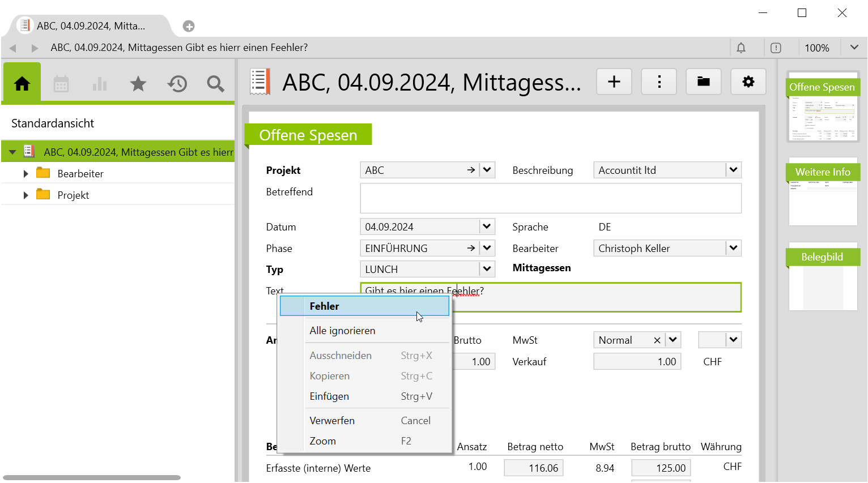Open the three-dot more options menu
Viewport: 868px width, 483px height.
[659, 82]
